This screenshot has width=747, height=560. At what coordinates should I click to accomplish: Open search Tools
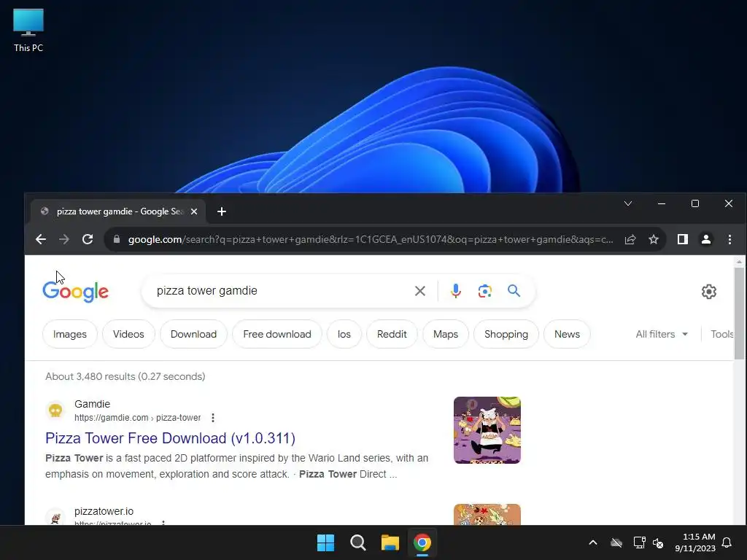(721, 334)
